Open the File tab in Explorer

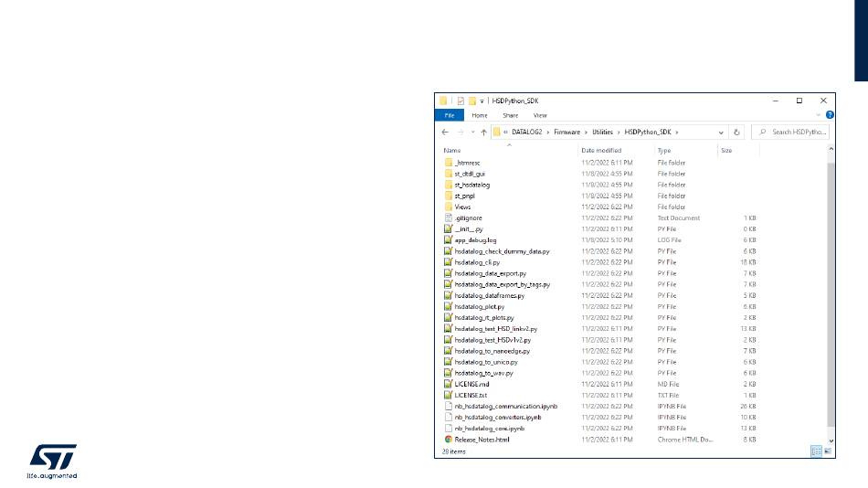point(450,115)
